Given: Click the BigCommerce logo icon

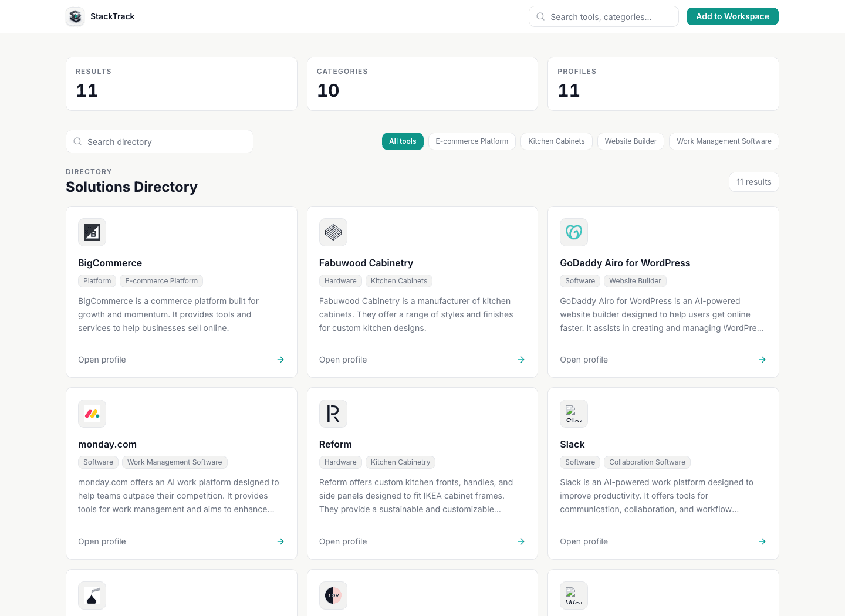Looking at the screenshot, I should pyautogui.click(x=92, y=232).
